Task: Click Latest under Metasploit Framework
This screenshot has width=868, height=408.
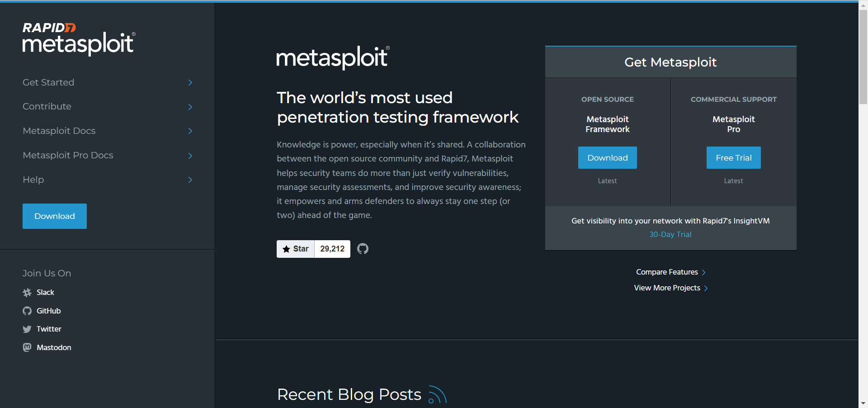Action: (x=607, y=181)
